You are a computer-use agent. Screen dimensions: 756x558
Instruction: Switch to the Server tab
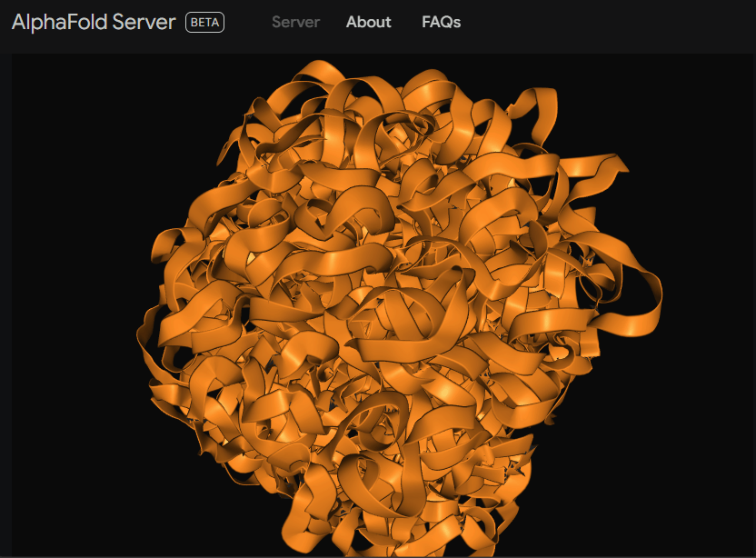coord(295,22)
